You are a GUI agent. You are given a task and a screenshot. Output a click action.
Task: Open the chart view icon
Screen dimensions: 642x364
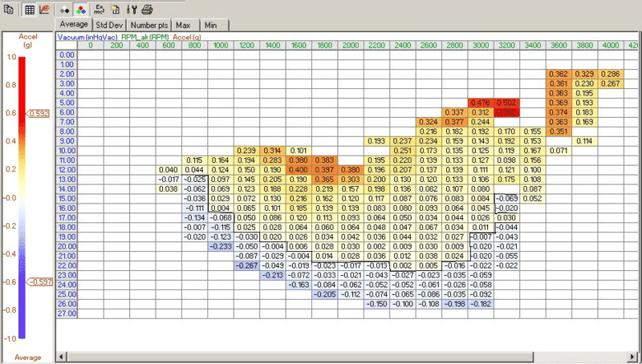click(x=44, y=10)
